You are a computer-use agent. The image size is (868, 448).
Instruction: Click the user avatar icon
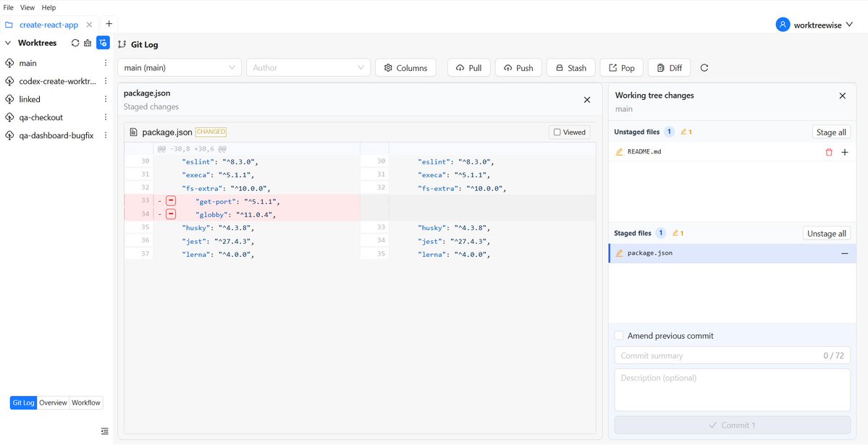(783, 25)
